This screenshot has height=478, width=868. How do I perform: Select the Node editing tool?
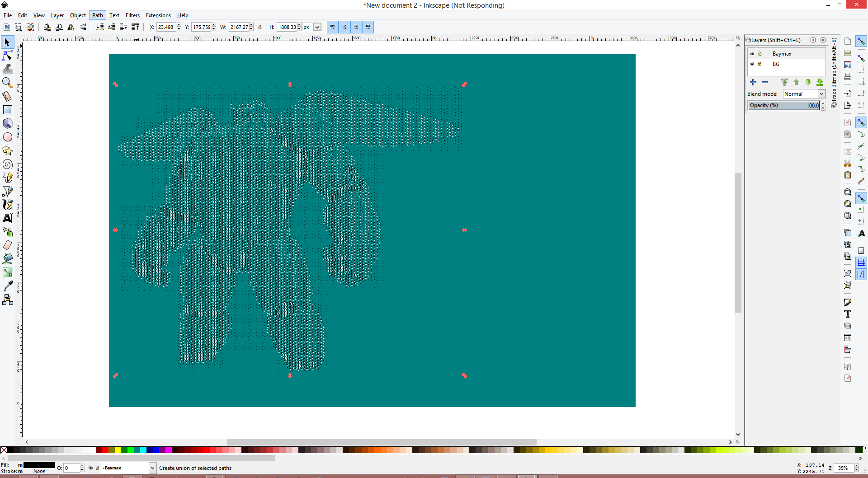click(8, 56)
